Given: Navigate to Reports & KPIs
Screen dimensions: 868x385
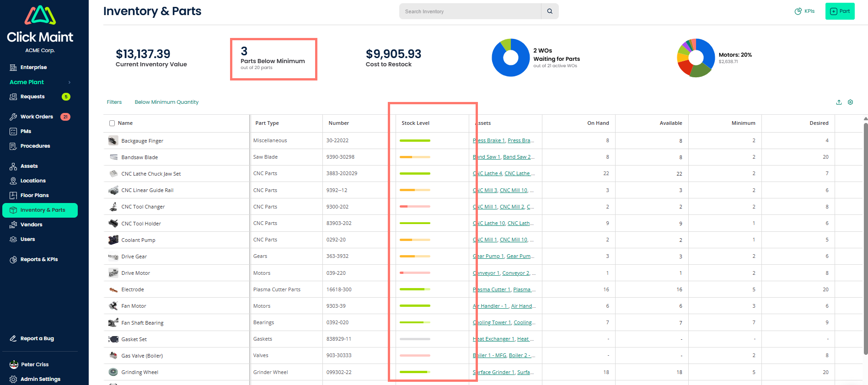Looking at the screenshot, I should coord(39,259).
